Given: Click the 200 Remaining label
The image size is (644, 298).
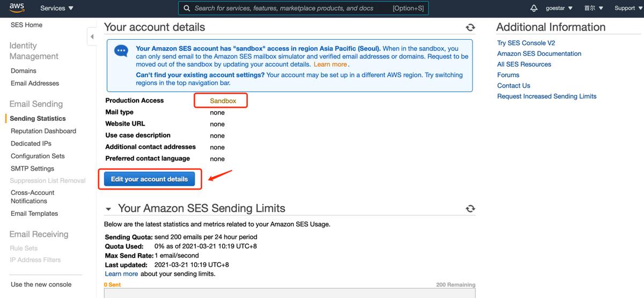Looking at the screenshot, I should click(456, 285).
